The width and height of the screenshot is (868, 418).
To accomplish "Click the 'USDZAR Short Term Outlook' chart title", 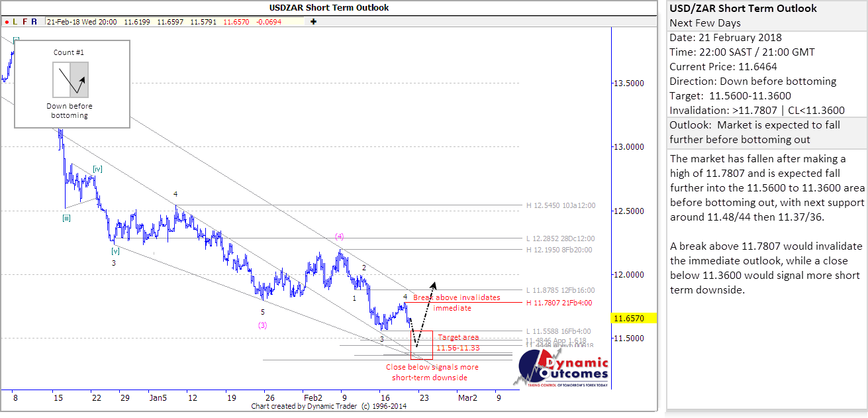I will (329, 8).
